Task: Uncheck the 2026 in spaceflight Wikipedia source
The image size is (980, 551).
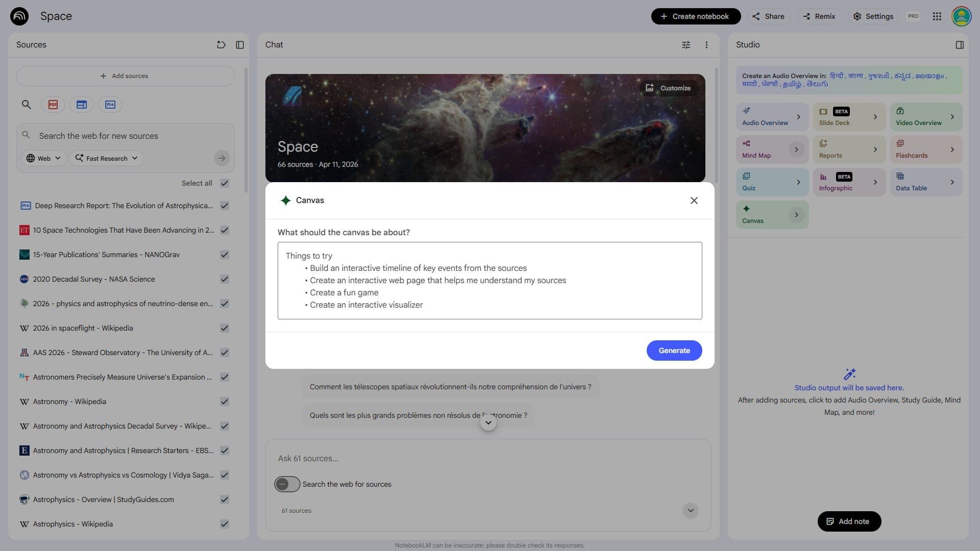Action: click(x=224, y=328)
